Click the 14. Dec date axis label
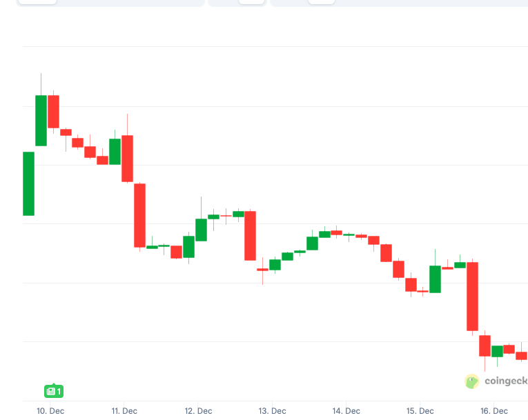This screenshot has height=420, width=528. coord(346,411)
